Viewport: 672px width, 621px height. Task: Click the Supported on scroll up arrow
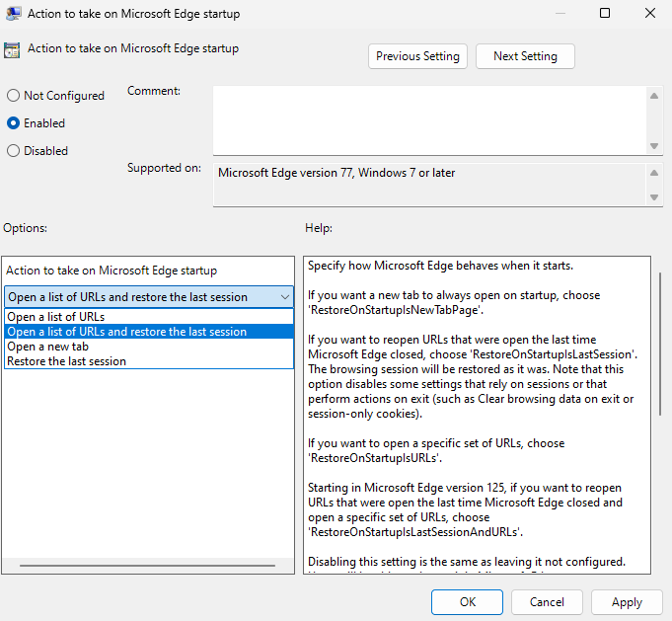pos(654,173)
